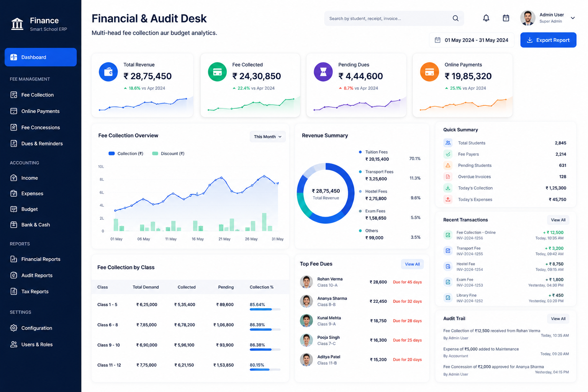Toggle the Collection (₹) legend series
588x392 pixels.
pos(126,154)
